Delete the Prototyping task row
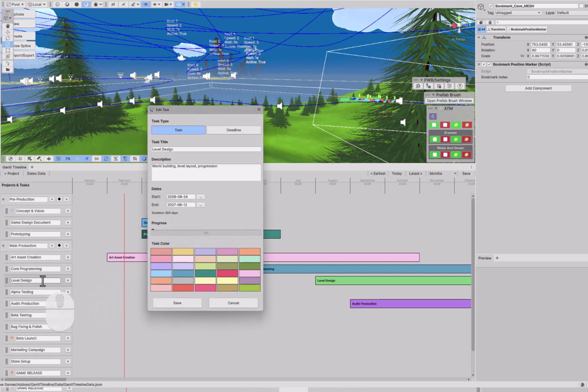 68,234
